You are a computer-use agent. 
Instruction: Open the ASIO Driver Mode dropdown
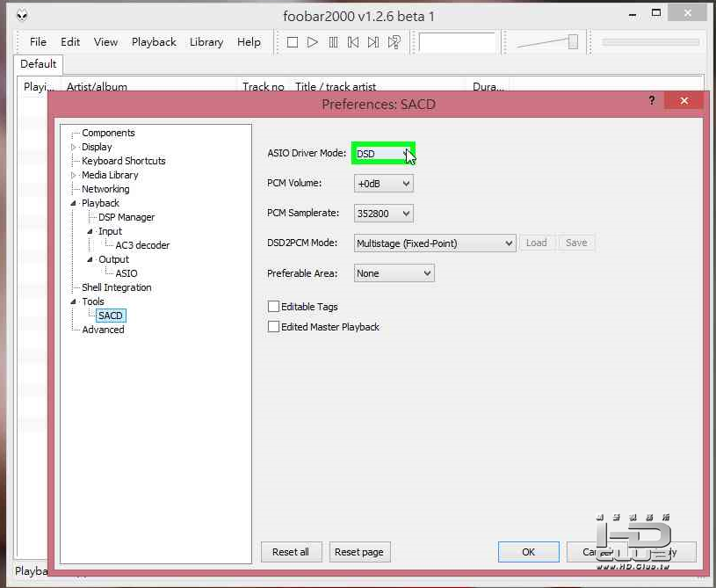click(384, 154)
